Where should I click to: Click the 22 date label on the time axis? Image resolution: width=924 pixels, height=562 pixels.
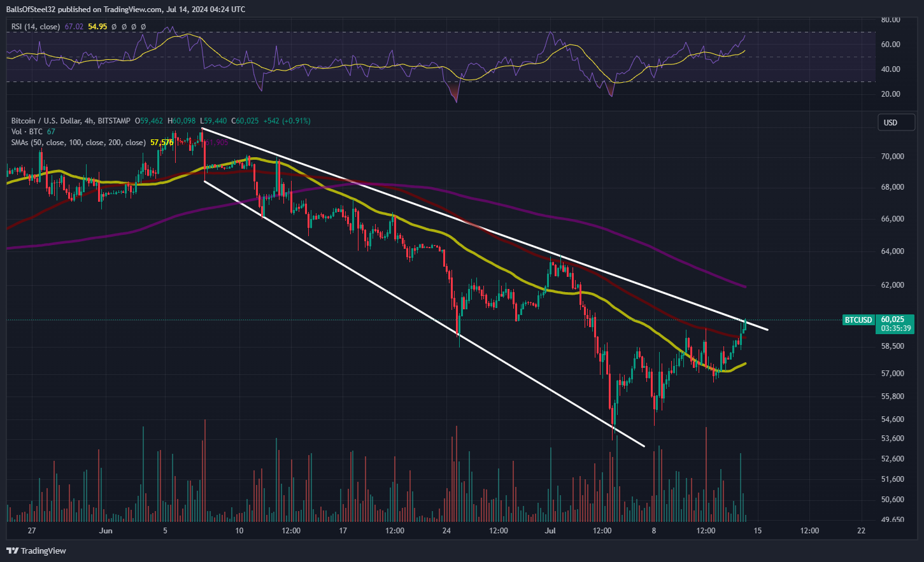point(862,530)
